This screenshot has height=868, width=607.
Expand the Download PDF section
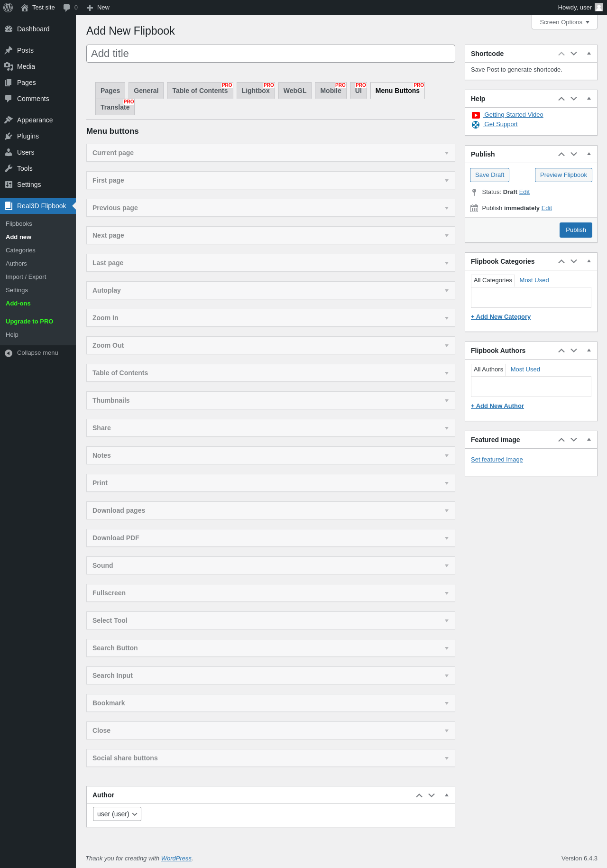pyautogui.click(x=271, y=538)
